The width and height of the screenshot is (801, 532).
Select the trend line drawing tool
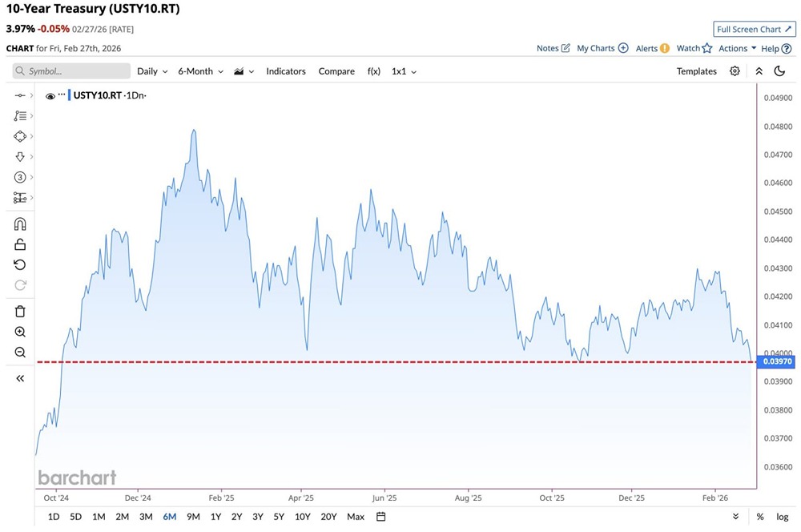coord(20,95)
